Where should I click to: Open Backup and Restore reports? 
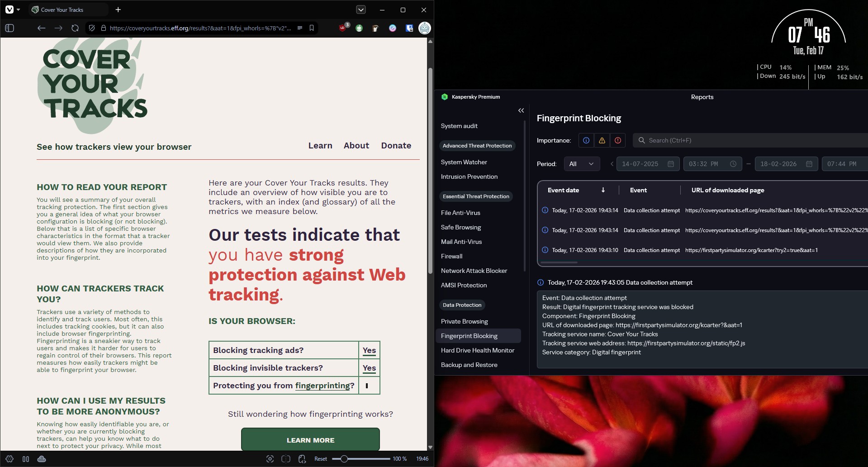click(469, 365)
